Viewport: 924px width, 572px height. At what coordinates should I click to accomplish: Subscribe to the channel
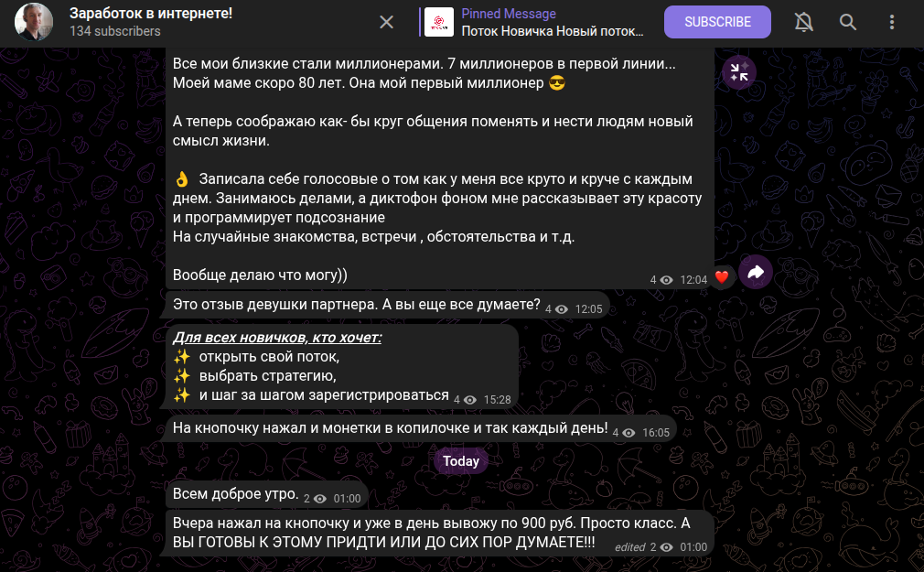[x=717, y=22]
